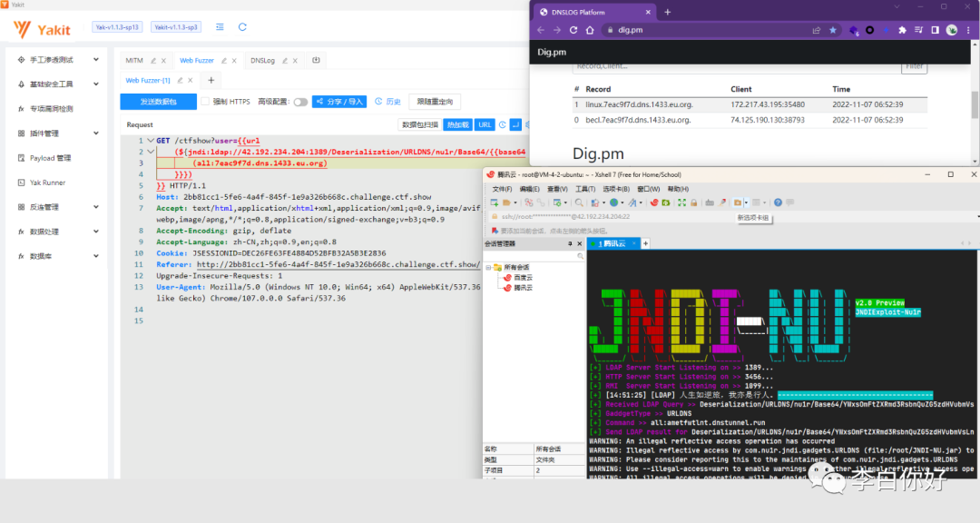Fold the code at line 1 arrow
980x523 pixels.
[x=150, y=141]
